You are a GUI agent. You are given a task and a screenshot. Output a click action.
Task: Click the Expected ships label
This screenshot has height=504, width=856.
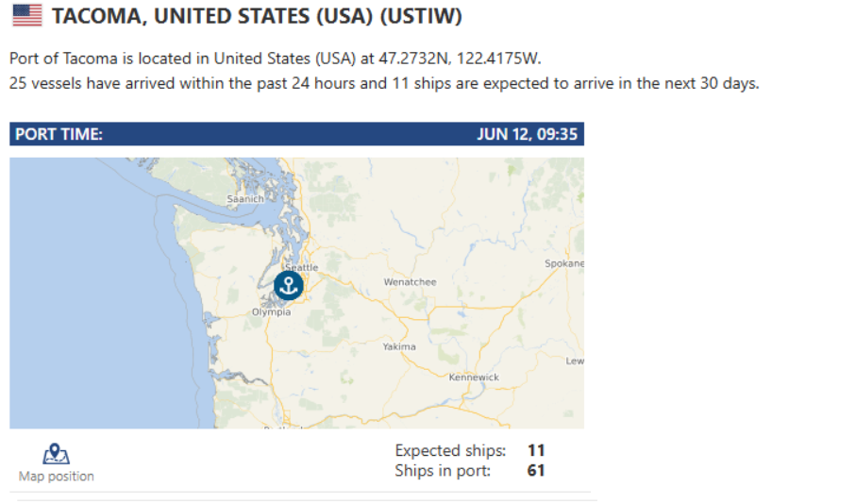coord(450,450)
